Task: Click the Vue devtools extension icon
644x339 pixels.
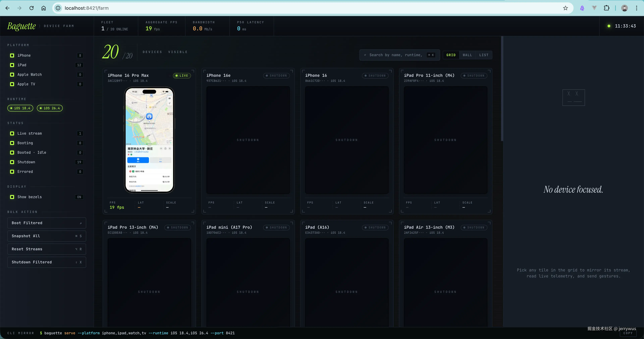Action: click(594, 8)
